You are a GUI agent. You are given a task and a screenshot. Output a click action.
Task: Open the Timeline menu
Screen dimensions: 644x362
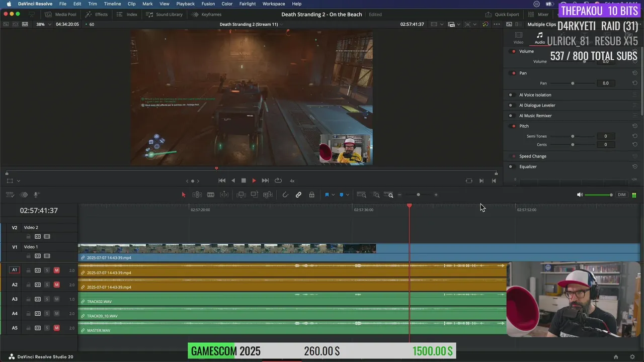[112, 4]
